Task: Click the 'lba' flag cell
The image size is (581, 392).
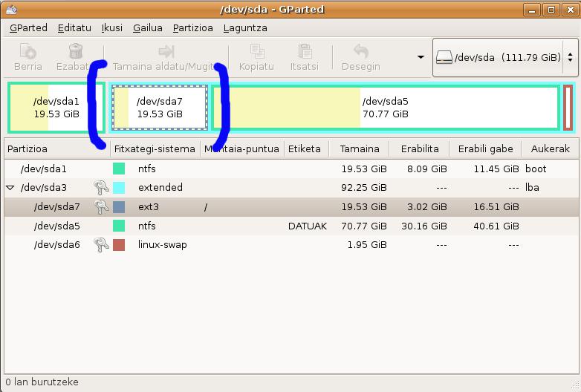Action: pyautogui.click(x=532, y=187)
